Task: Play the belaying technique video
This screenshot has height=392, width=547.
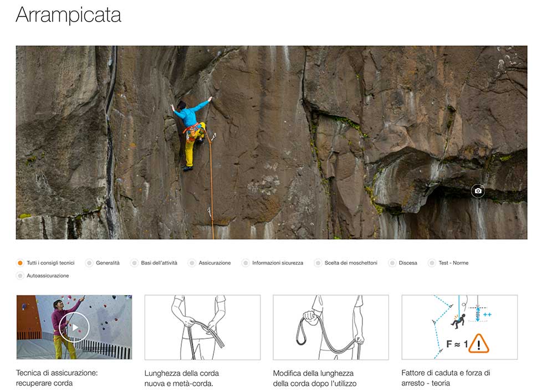Action: pos(74,327)
